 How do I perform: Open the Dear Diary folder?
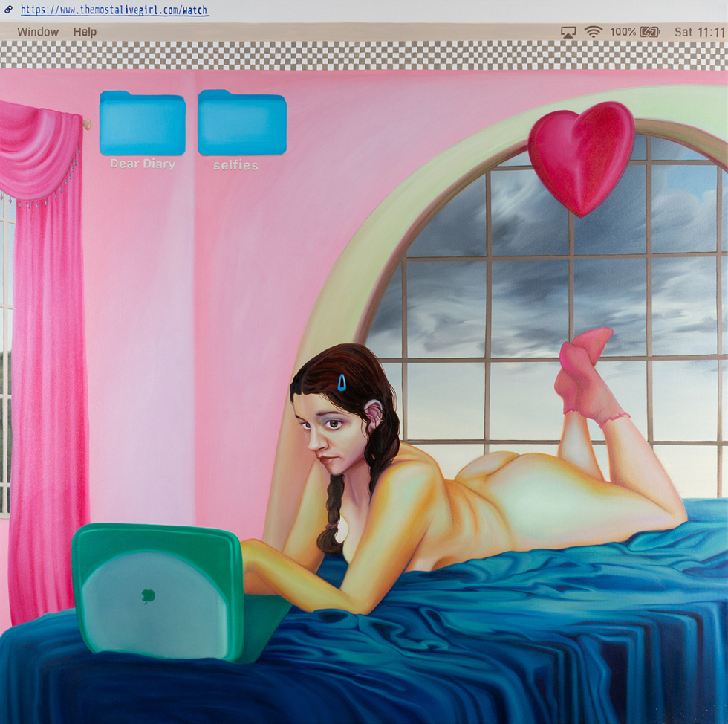pyautogui.click(x=143, y=123)
